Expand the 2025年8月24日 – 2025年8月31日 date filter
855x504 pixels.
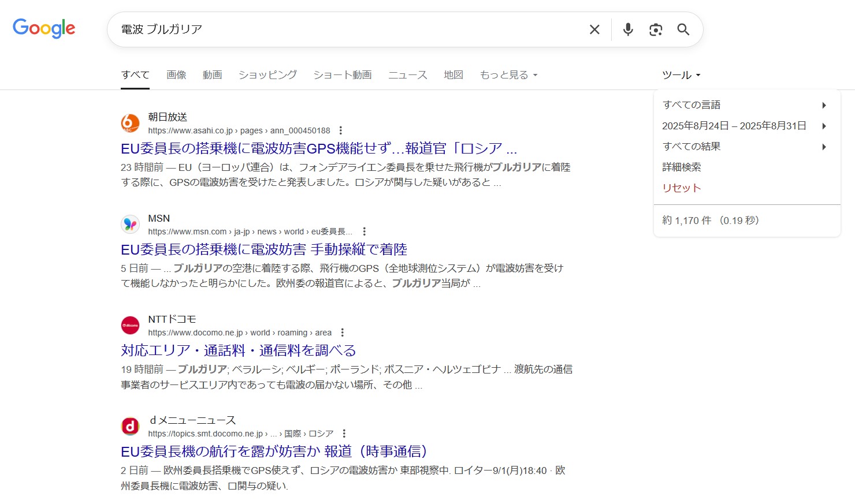pos(745,126)
